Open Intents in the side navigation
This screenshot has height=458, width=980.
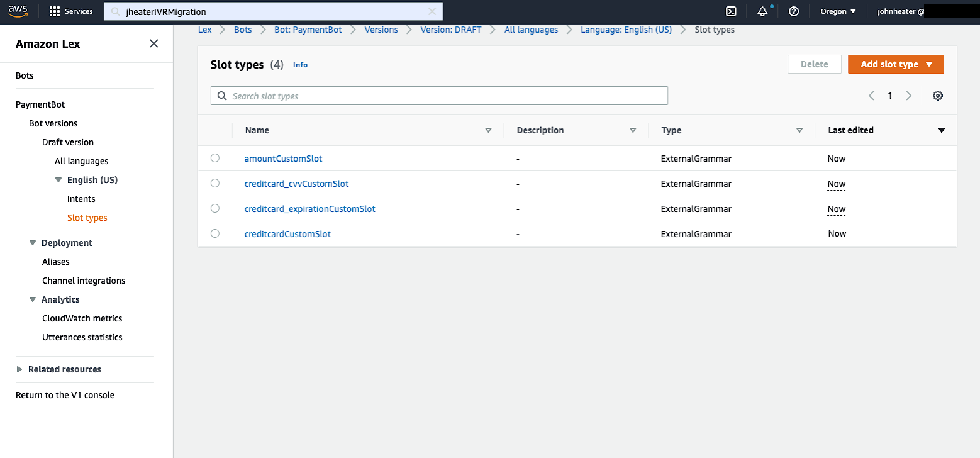click(x=81, y=199)
